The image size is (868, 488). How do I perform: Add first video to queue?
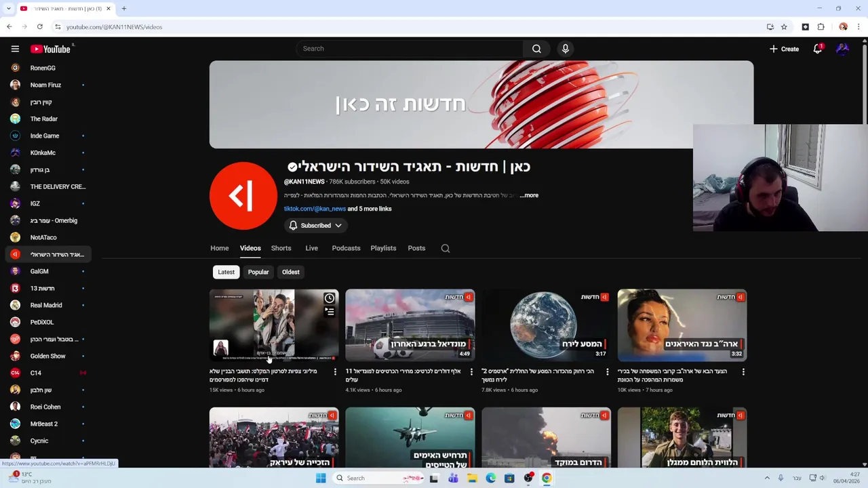[x=329, y=312]
